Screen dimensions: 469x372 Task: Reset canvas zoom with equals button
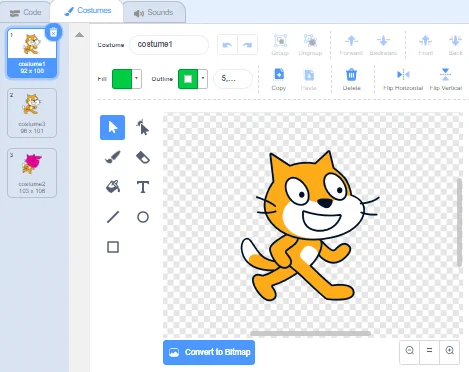coord(429,351)
